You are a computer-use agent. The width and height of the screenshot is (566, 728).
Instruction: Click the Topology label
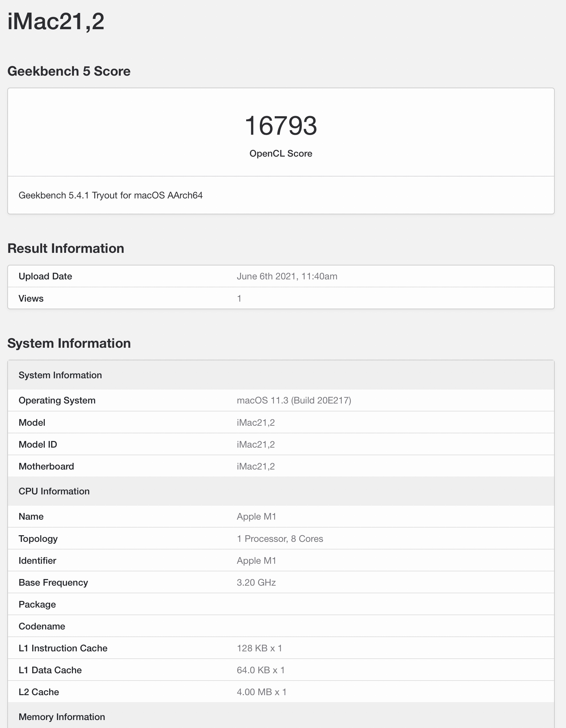pos(38,539)
